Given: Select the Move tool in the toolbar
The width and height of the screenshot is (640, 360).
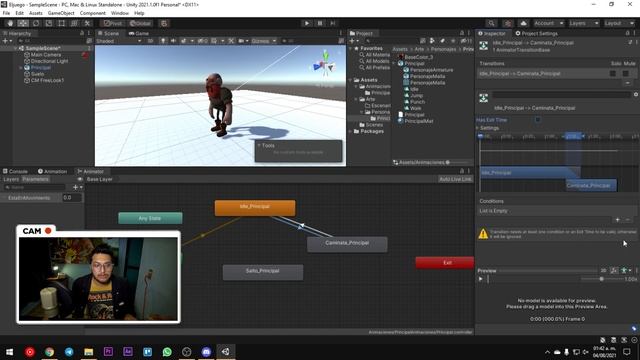Looking at the screenshot, I should point(23,23).
